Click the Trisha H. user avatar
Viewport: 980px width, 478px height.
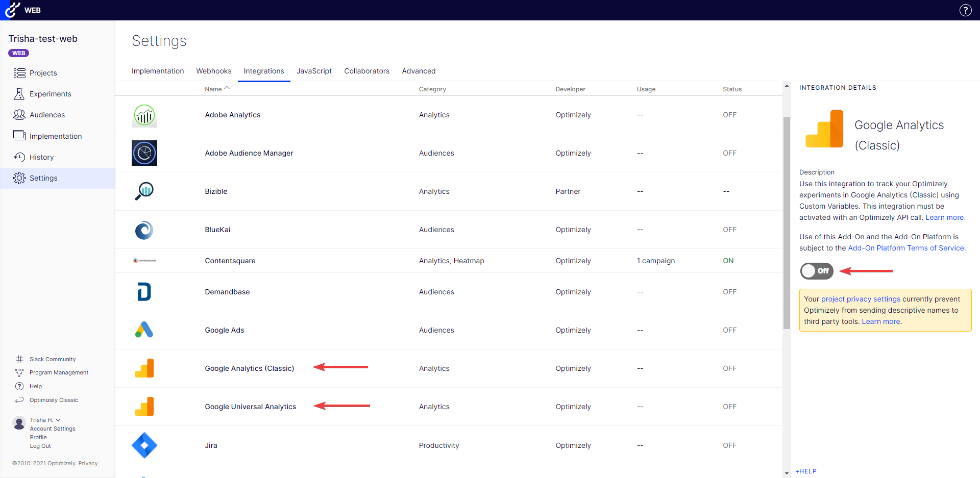point(19,423)
